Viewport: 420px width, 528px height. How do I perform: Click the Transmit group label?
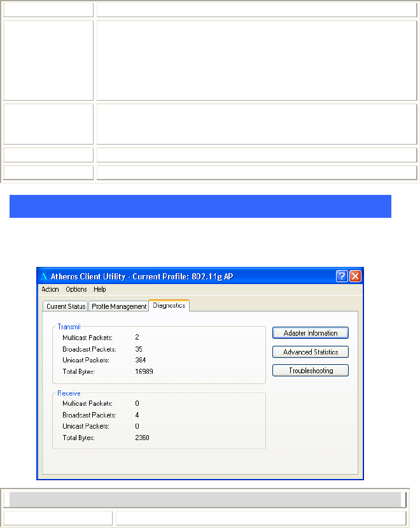[x=69, y=327]
